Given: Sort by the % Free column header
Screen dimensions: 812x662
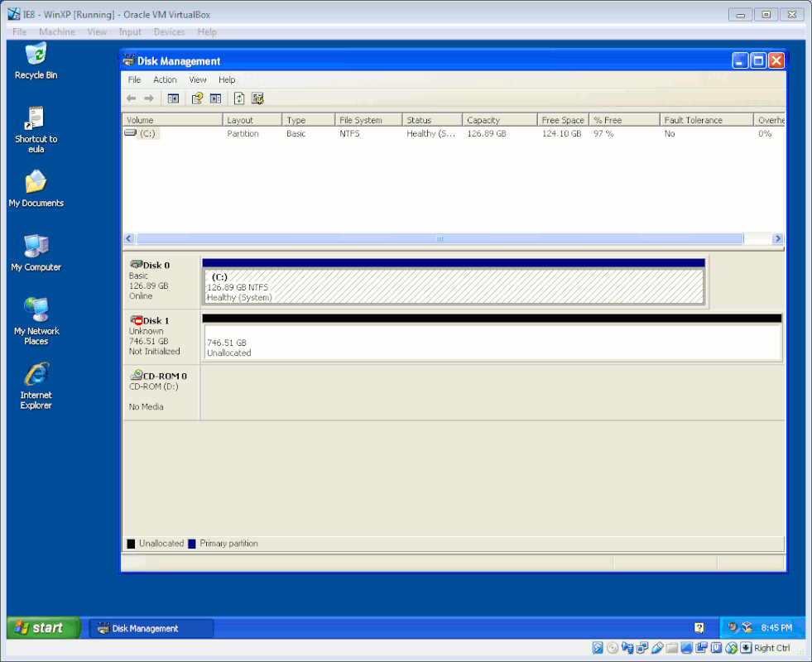Looking at the screenshot, I should tap(625, 120).
